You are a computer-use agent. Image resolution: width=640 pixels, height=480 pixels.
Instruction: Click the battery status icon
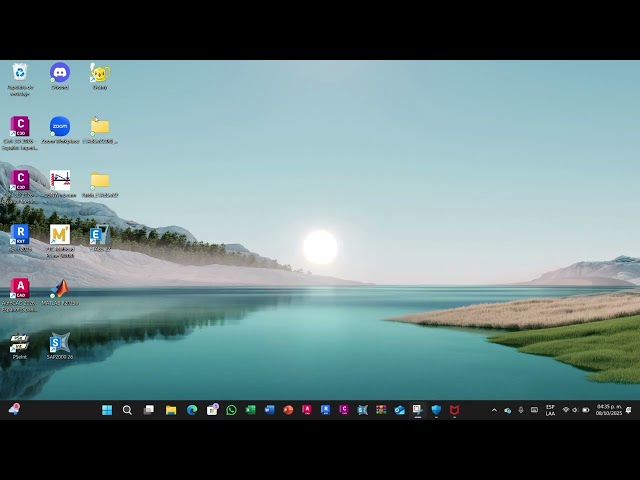(x=586, y=410)
